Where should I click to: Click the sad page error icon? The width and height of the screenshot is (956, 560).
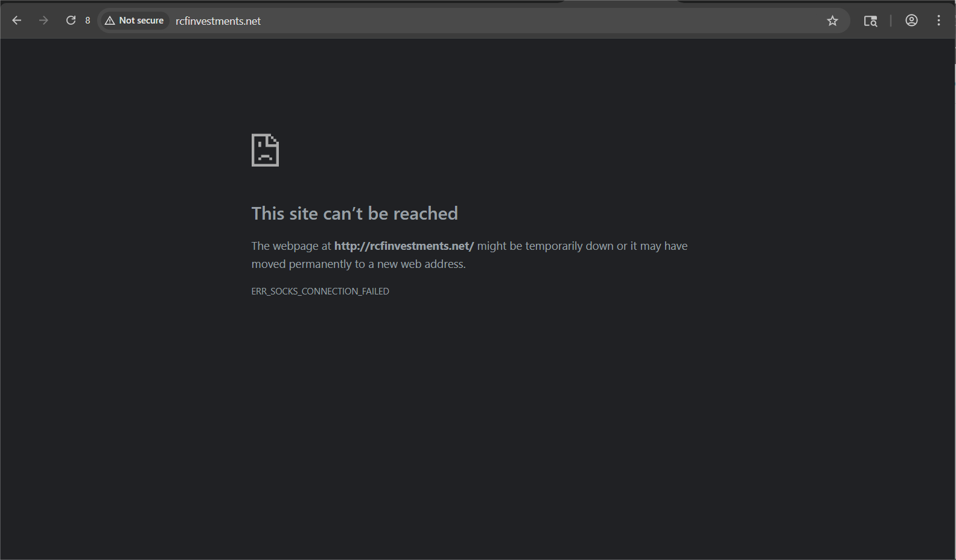[265, 150]
